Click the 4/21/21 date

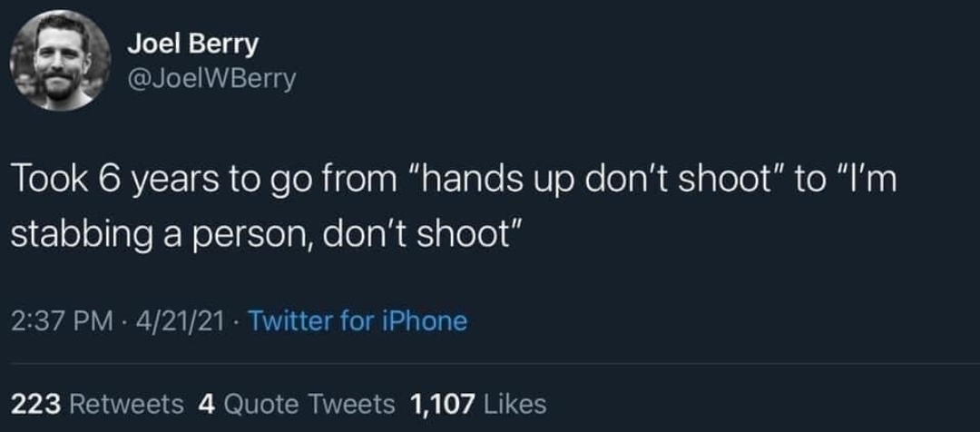point(179,321)
